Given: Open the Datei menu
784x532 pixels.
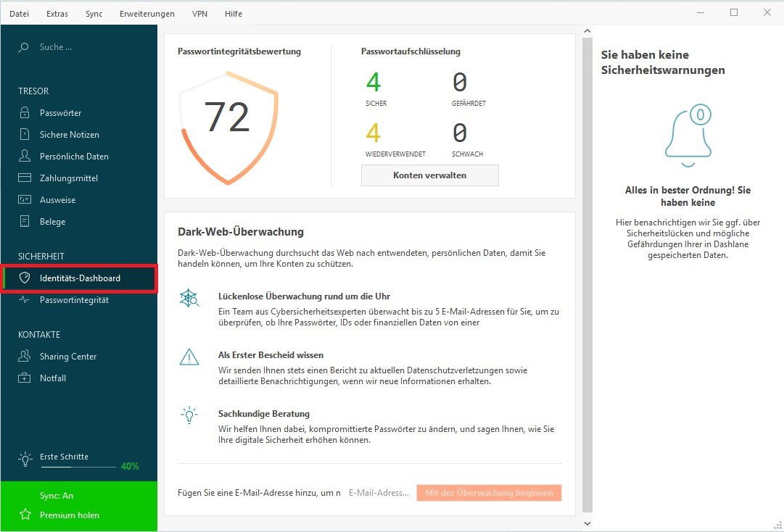Looking at the screenshot, I should coord(19,14).
